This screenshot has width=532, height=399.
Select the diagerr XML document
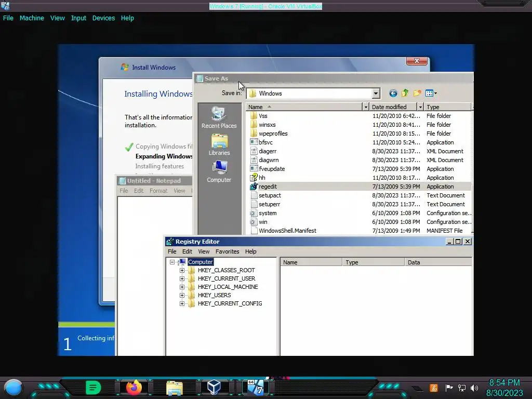[x=268, y=151]
